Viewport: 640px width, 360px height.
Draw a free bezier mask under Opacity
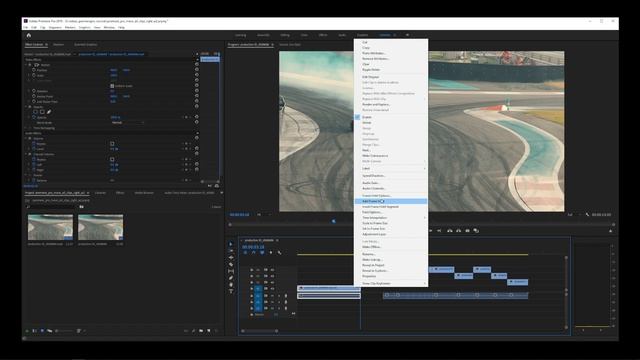(x=49, y=112)
